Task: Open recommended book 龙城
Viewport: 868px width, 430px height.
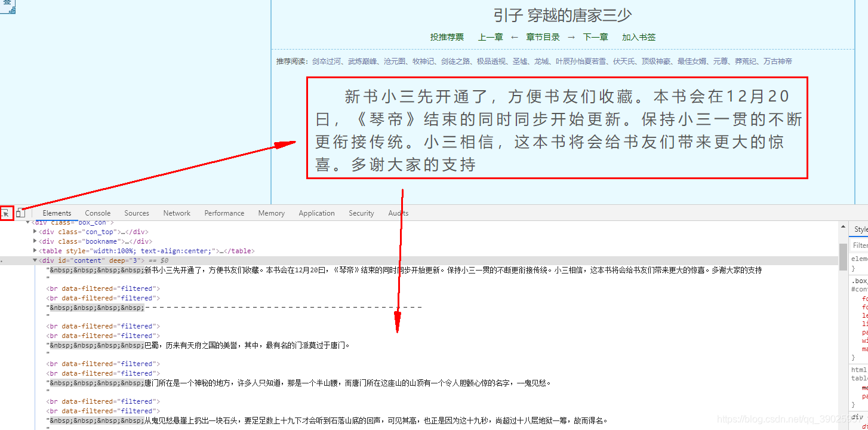Action: coord(541,61)
